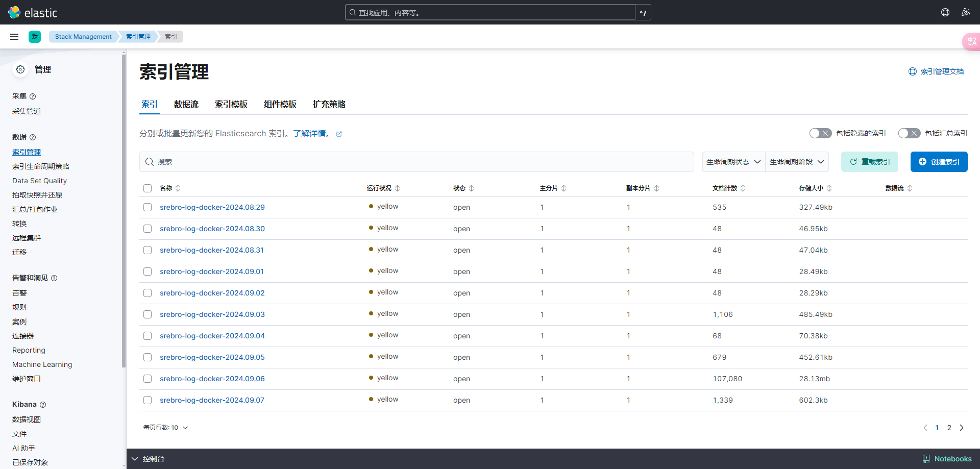Select checkbox for srebro-log-docker-2024.09.01

point(148,271)
